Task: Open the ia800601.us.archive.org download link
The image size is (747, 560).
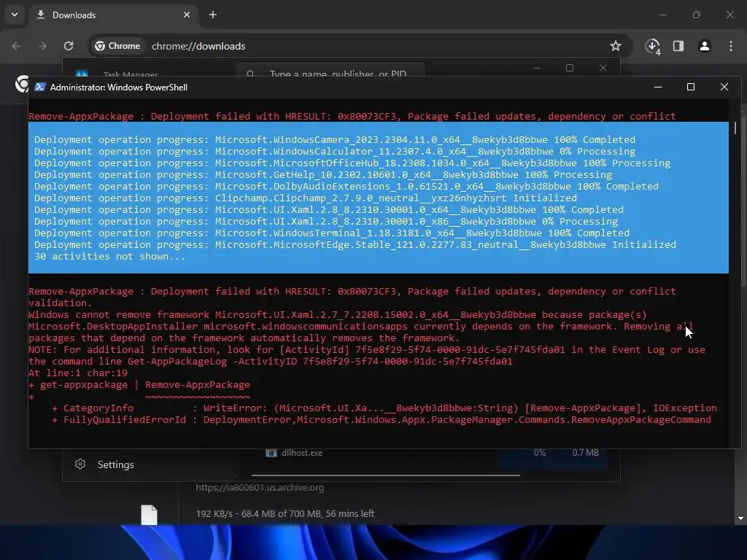Action: click(260, 488)
